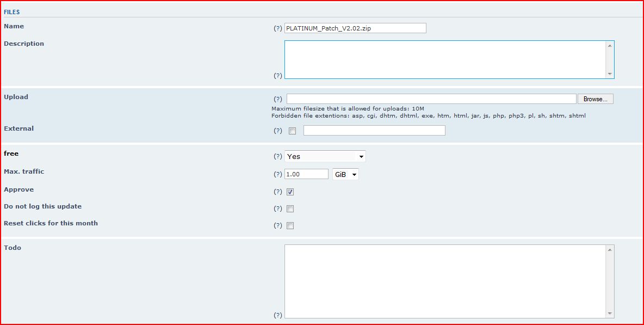Show help for the Todo field
This screenshot has height=325, width=644.
(x=277, y=315)
